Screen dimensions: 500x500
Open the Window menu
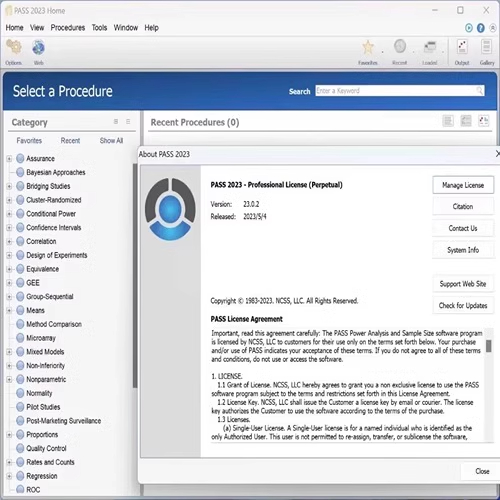[126, 28]
